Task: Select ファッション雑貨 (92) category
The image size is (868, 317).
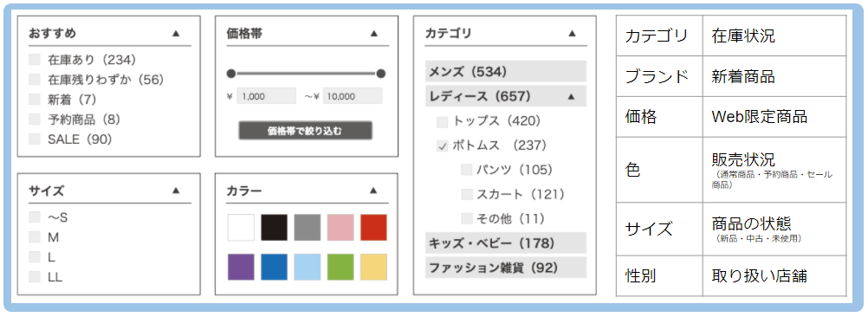Action: coord(506,268)
